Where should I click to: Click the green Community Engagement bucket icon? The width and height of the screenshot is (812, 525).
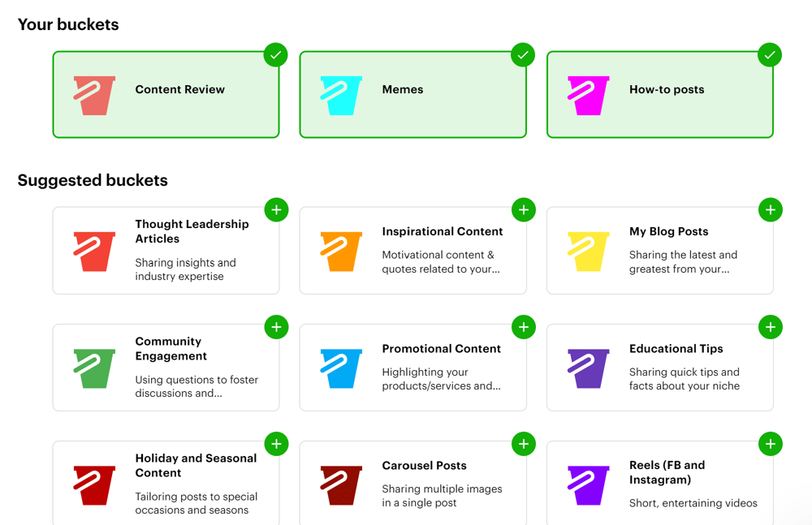point(94,368)
